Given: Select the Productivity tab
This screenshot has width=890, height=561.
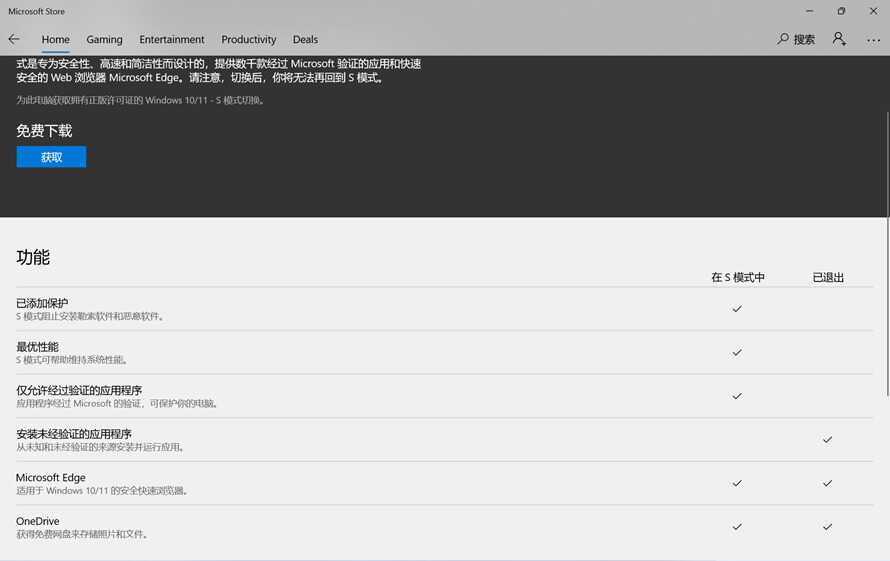Looking at the screenshot, I should click(x=249, y=40).
